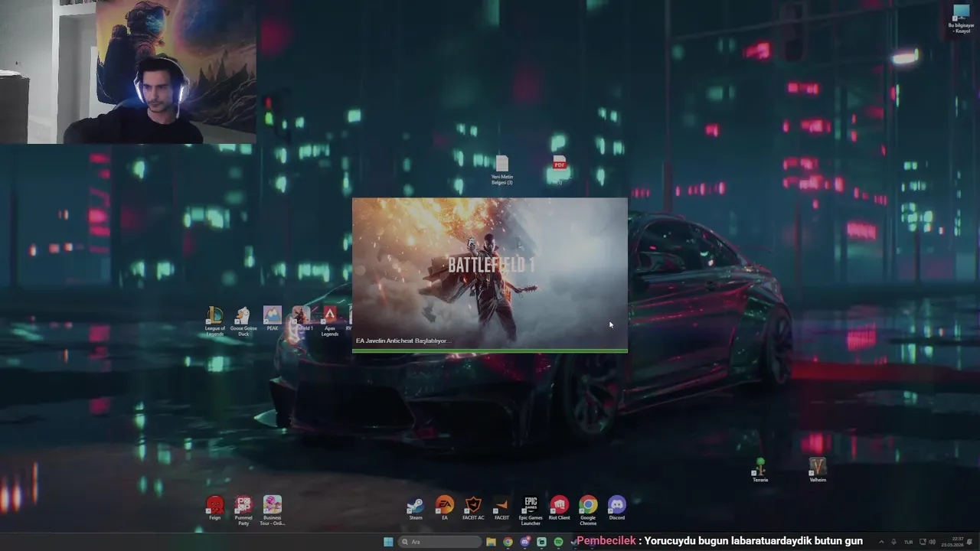Open the Bu bilgisayar shortcut
980x551 pixels.
(961, 19)
